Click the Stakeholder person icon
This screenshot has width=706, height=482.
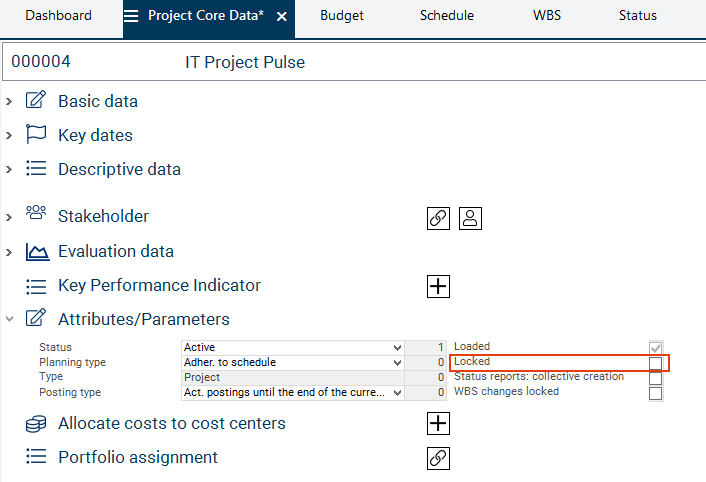pyautogui.click(x=471, y=218)
